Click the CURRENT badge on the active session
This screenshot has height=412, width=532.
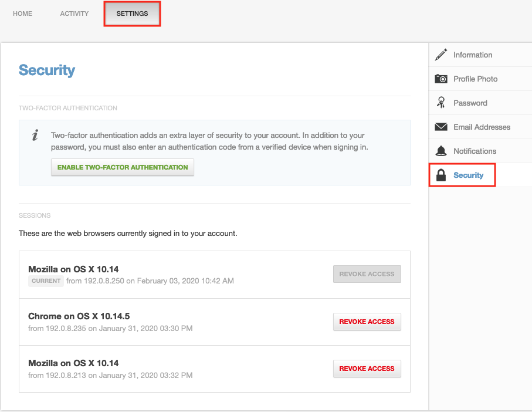[x=46, y=281]
